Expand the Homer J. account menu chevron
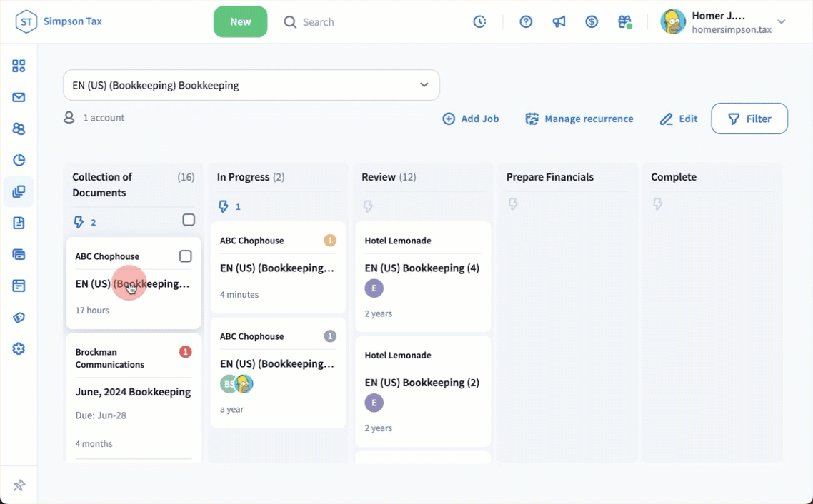Viewport: 813px width, 504px height. (782, 22)
